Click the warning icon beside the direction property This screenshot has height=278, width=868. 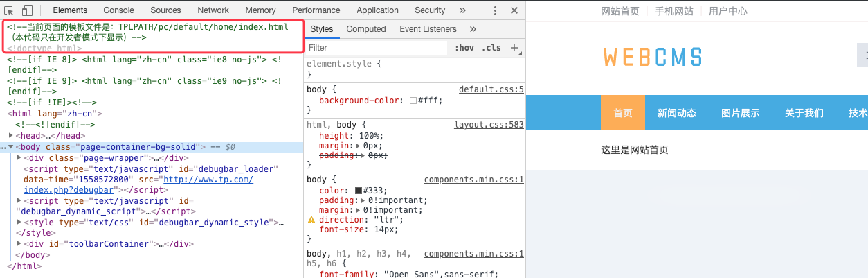pos(311,220)
